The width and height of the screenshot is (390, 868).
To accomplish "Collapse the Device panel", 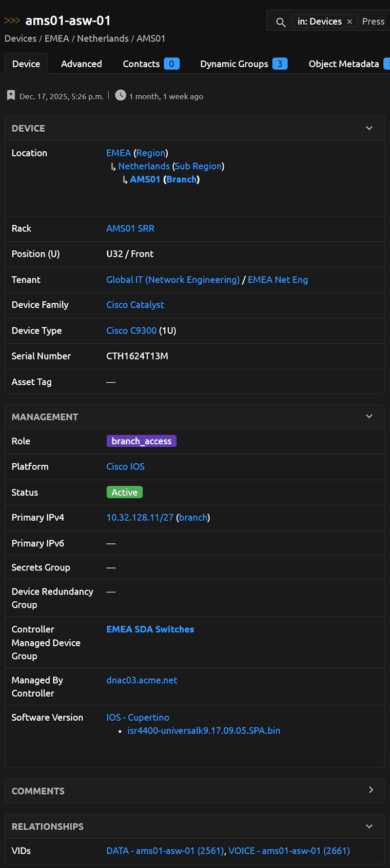I will [x=369, y=128].
